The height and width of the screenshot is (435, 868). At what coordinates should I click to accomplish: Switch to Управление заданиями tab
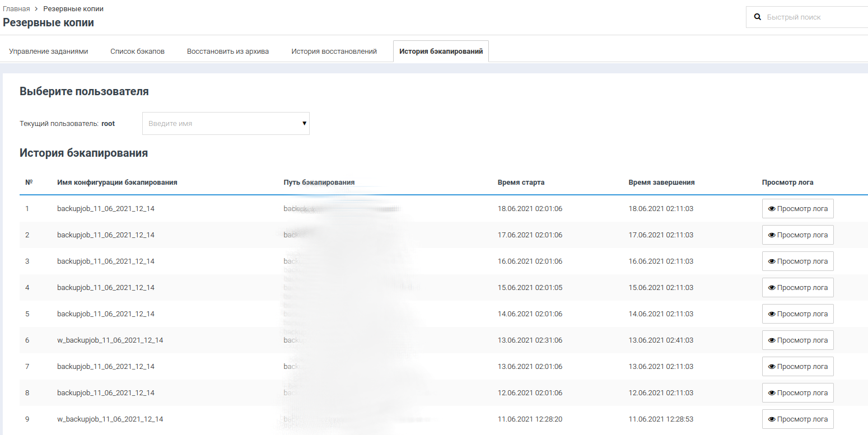pyautogui.click(x=49, y=52)
